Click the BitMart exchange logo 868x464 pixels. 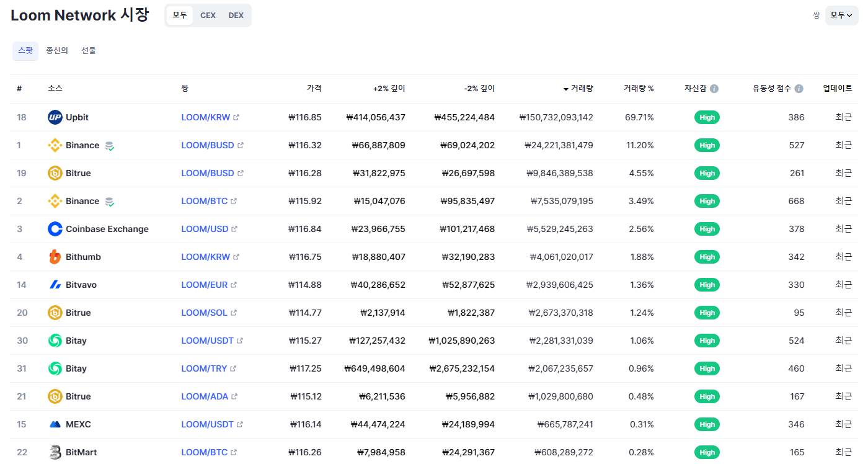click(55, 452)
